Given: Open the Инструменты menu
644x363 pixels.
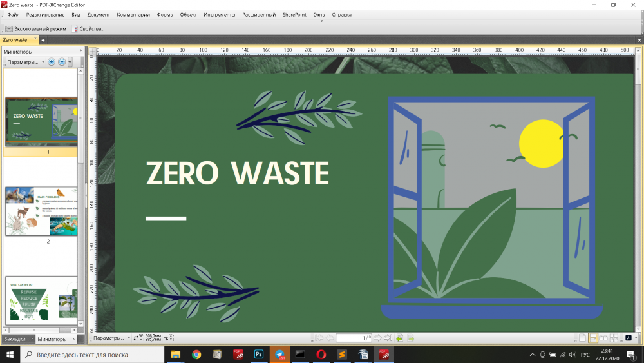Looking at the screenshot, I should [x=219, y=14].
